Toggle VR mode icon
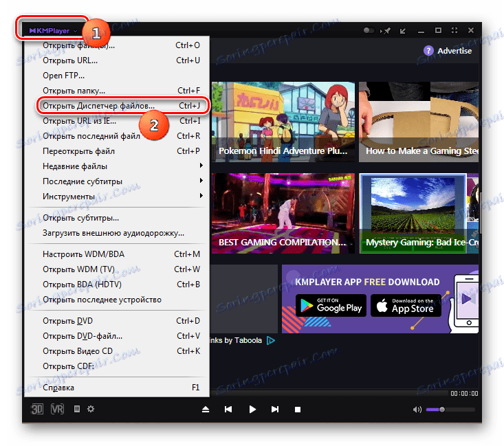 58,409
